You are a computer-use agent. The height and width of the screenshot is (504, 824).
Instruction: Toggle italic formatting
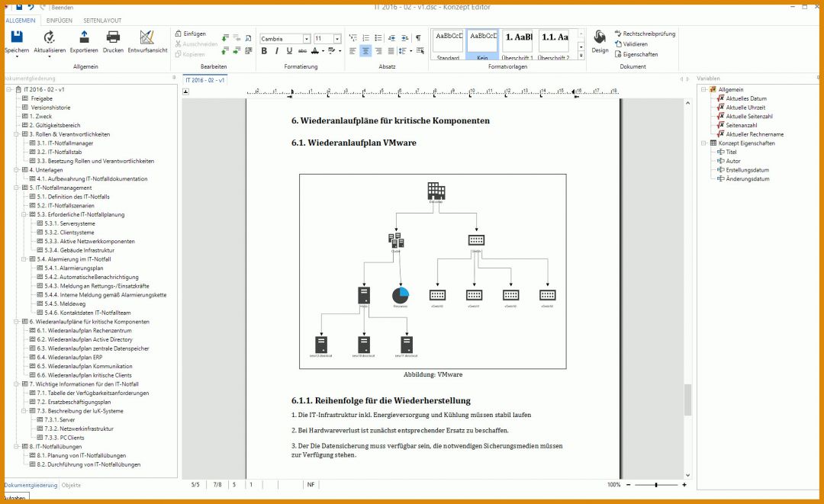[x=276, y=51]
